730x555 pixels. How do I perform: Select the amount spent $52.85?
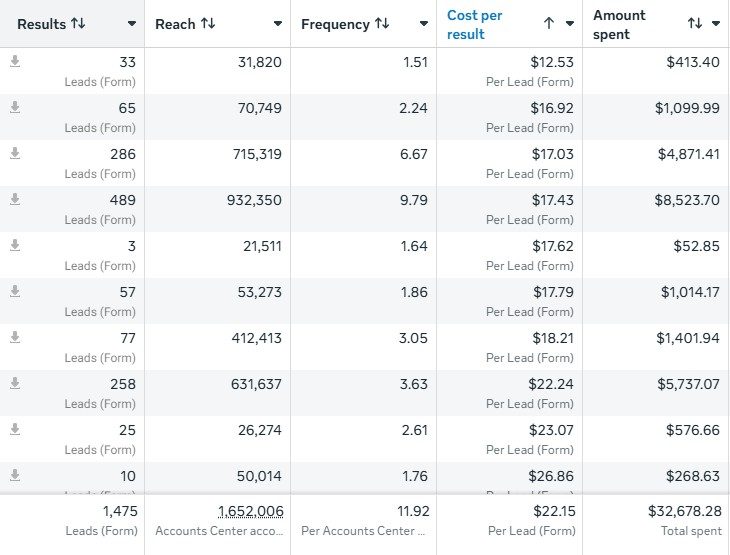click(696, 246)
